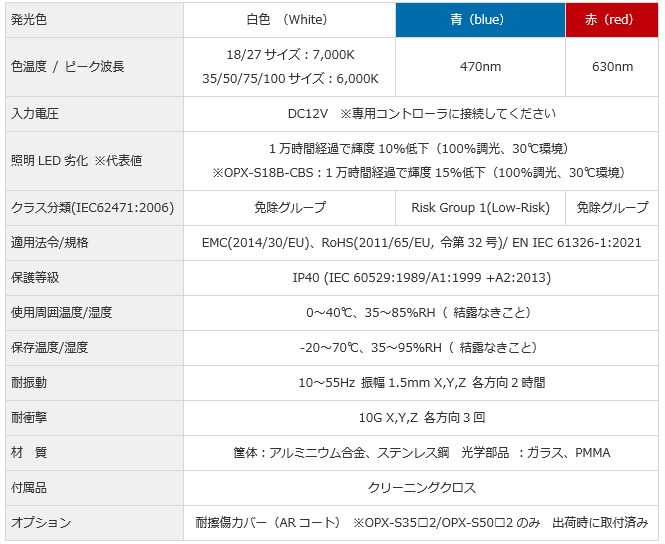Click the 使用周囲温度/湿度 label
Screen dimensions: 665x544
click(x=61, y=312)
